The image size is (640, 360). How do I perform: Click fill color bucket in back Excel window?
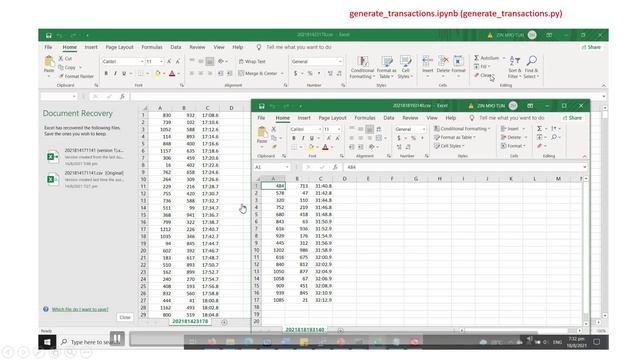tap(158, 73)
